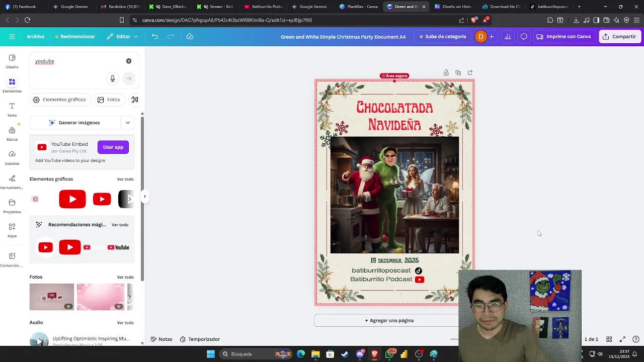644x362 pixels.
Task: Reload the page with browser refresh
Action: click(27, 20)
